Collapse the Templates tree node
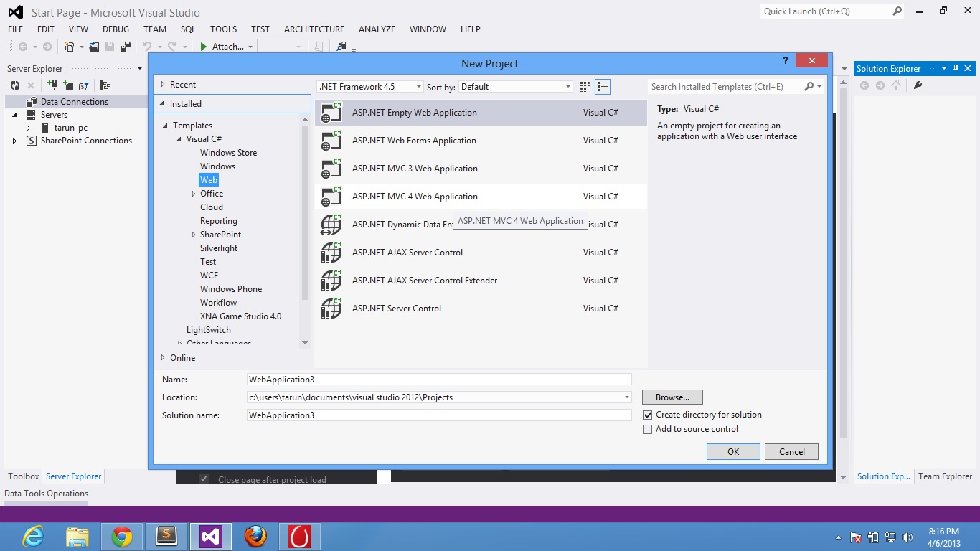Viewport: 980px width, 551px height. click(166, 126)
